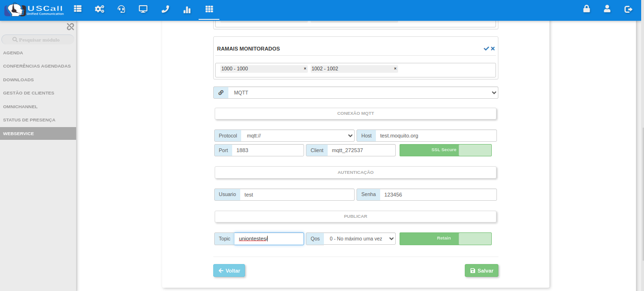
Task: Open the gears settings icon in navbar
Action: click(100, 9)
